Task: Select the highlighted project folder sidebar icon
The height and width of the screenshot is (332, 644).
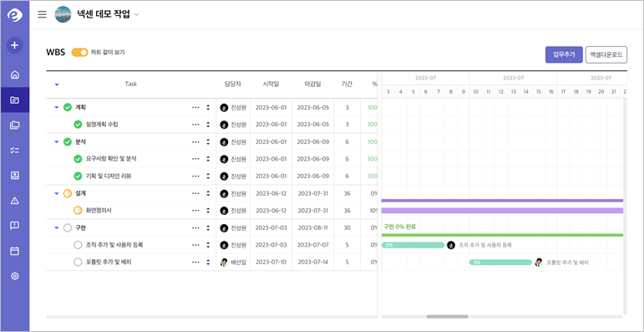Action: tap(15, 100)
